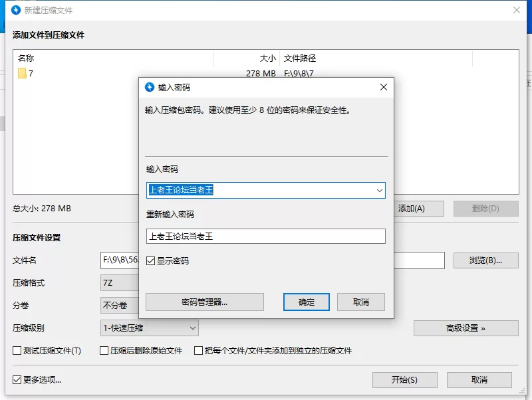Open the 压缩级别 dropdown
The width and height of the screenshot is (532, 400).
pos(149,328)
